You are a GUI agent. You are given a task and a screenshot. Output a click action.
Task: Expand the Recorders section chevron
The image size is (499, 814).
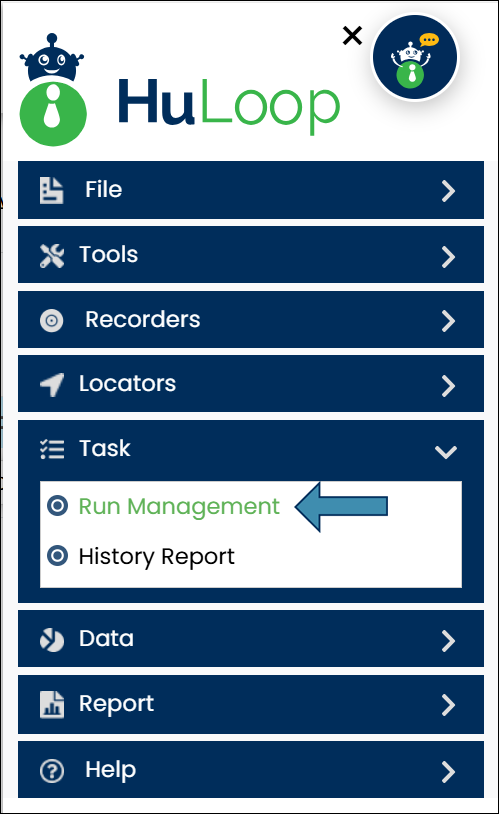(x=448, y=321)
